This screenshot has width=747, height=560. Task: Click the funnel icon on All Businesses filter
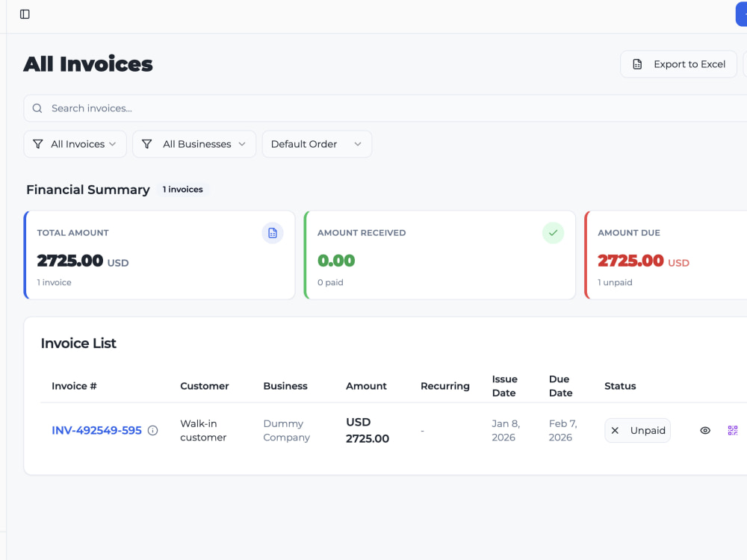[x=146, y=144]
